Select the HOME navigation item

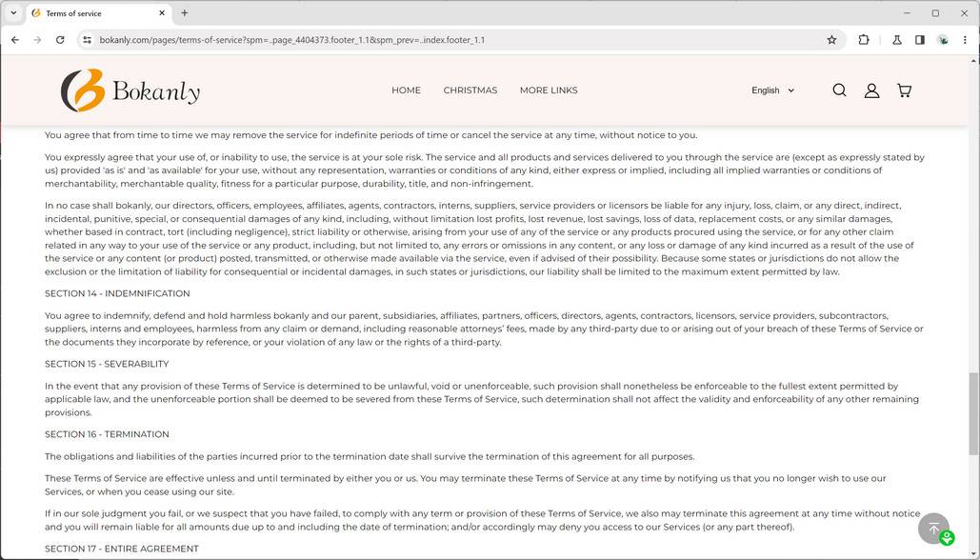tap(406, 90)
